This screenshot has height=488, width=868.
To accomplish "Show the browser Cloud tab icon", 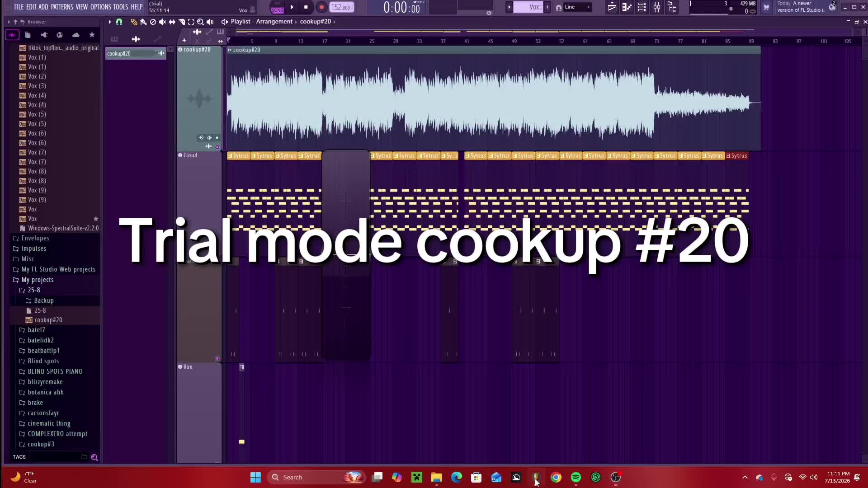I will tap(75, 35).
